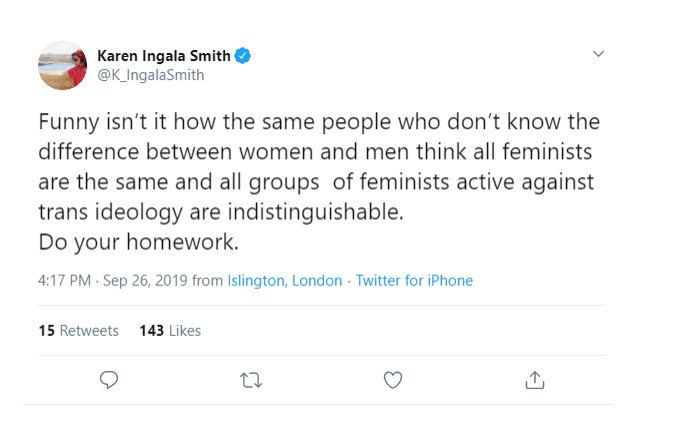The height and width of the screenshot is (428, 688).
Task: Open the share tweet icon
Action: [535, 379]
